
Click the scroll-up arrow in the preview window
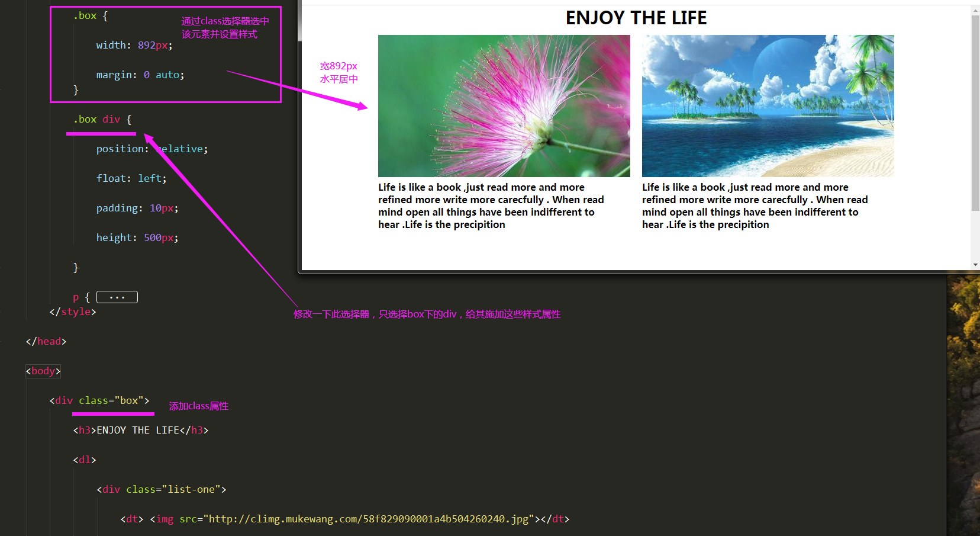975,10
